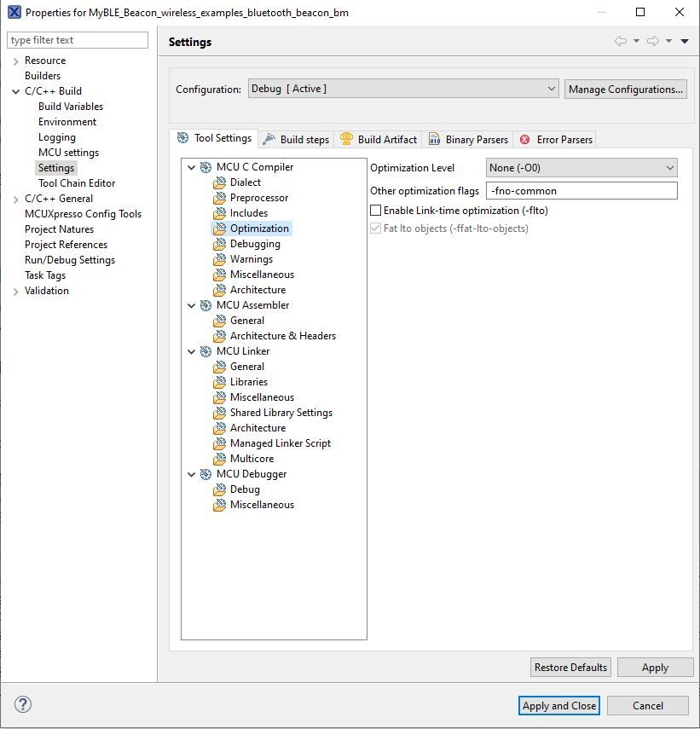Viewport: 700px width, 729px height.
Task: Click Restore Defaults button
Action: pyautogui.click(x=570, y=667)
